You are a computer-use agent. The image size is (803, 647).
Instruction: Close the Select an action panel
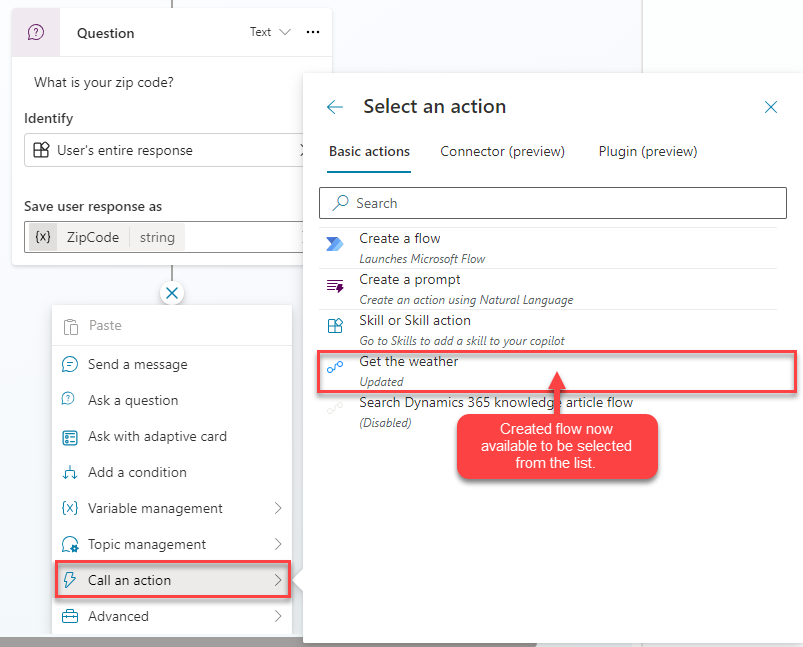pyautogui.click(x=771, y=107)
